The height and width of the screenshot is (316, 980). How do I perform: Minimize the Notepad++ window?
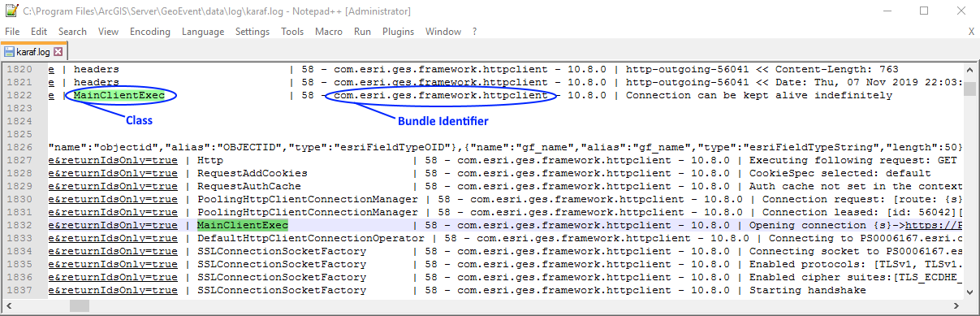point(887,11)
